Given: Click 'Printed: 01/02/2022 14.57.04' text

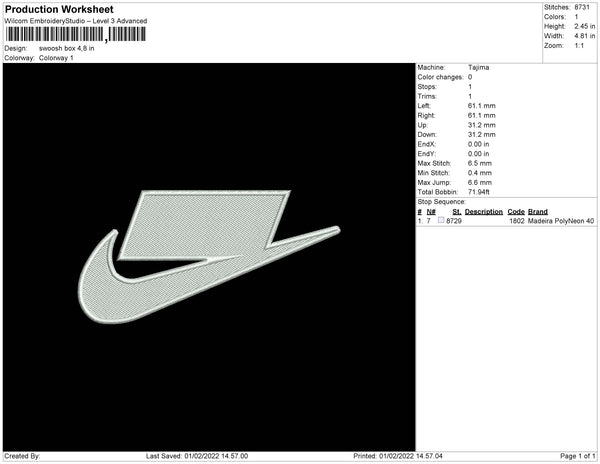Looking at the screenshot, I should pyautogui.click(x=398, y=456).
